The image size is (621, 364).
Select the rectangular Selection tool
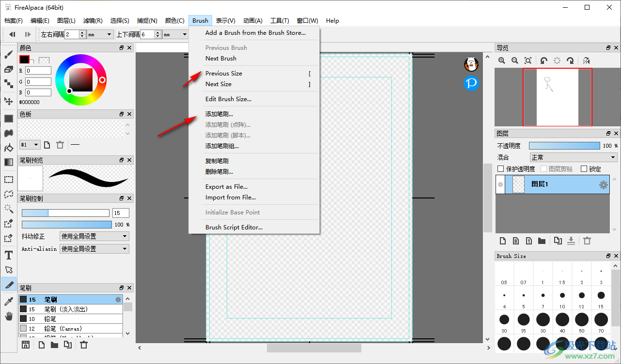9,180
